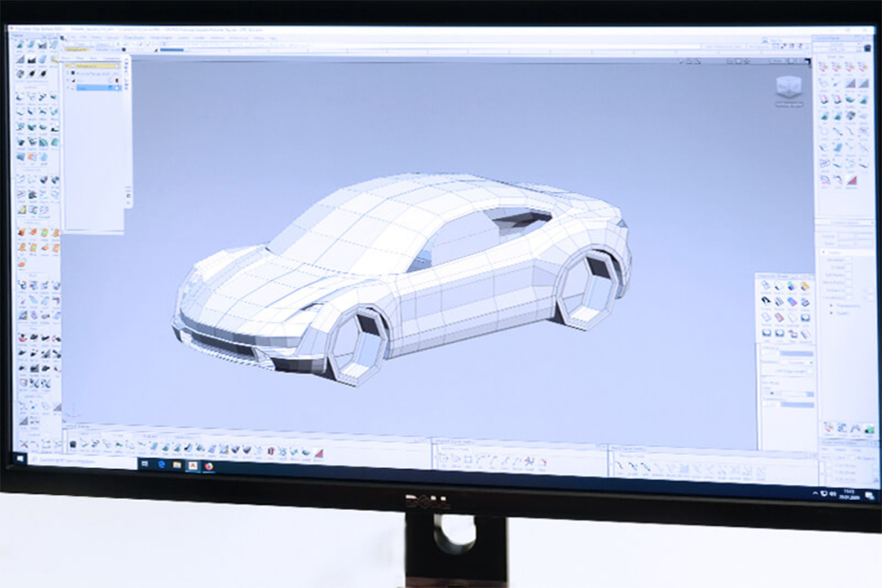Open the Windows Start menu
This screenshot has height=588, width=882.
[x=21, y=458]
